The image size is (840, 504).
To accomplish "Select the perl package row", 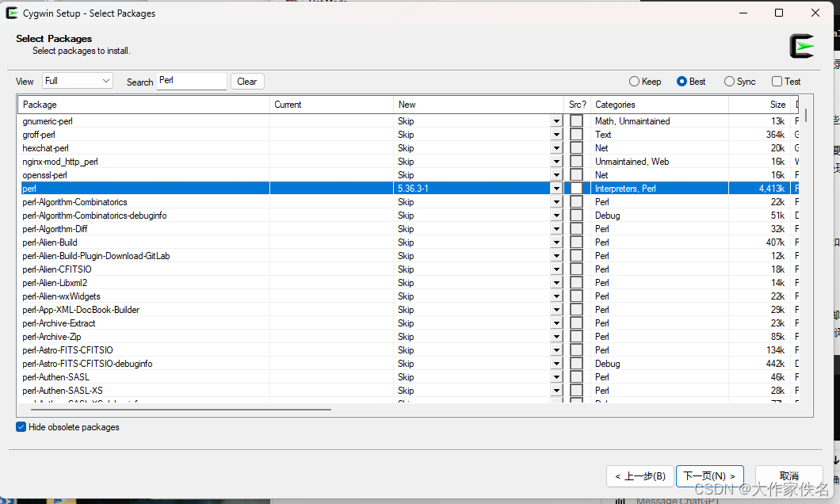I will tap(408, 189).
